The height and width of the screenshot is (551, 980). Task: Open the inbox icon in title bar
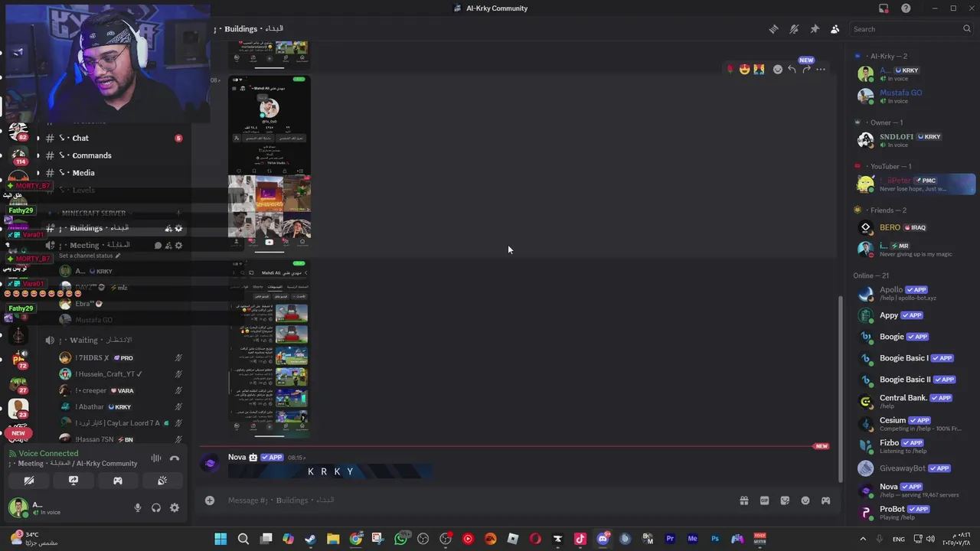click(884, 8)
